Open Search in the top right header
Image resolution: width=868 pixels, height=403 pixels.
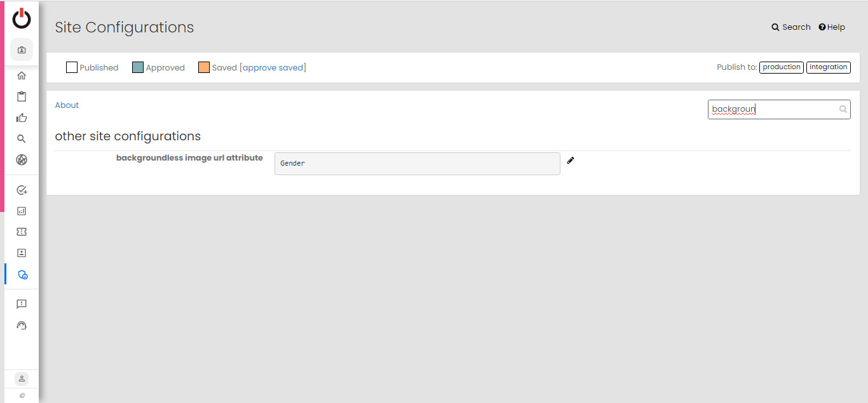[791, 27]
